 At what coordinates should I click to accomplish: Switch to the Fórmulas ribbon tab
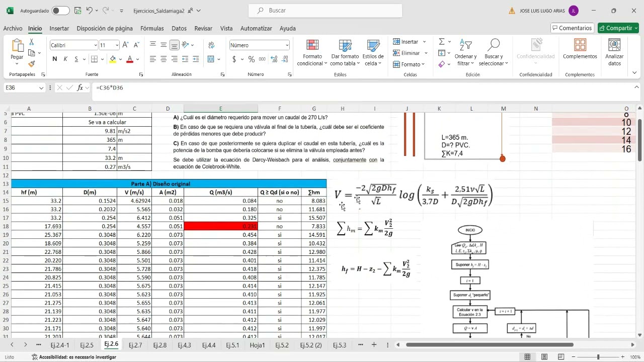tap(152, 29)
